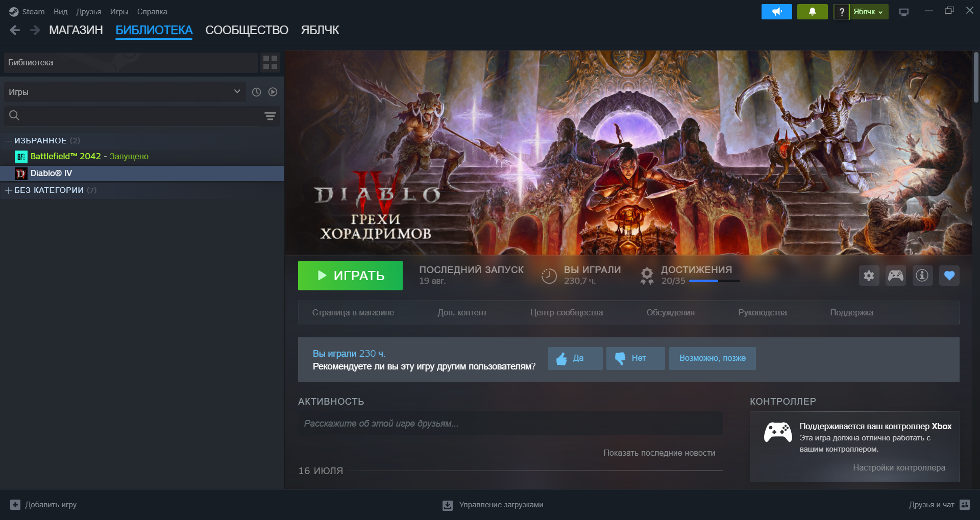
Task: Open Настройки контроллера link
Action: [x=899, y=467]
